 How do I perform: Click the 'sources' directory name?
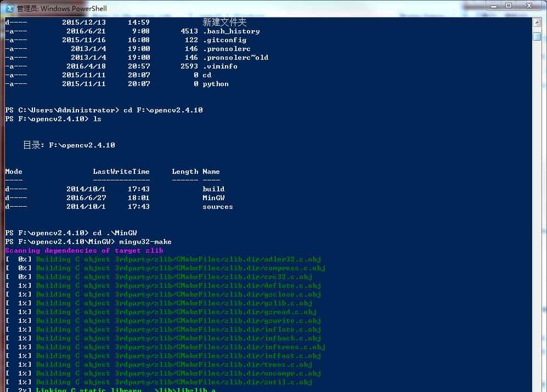[218, 207]
